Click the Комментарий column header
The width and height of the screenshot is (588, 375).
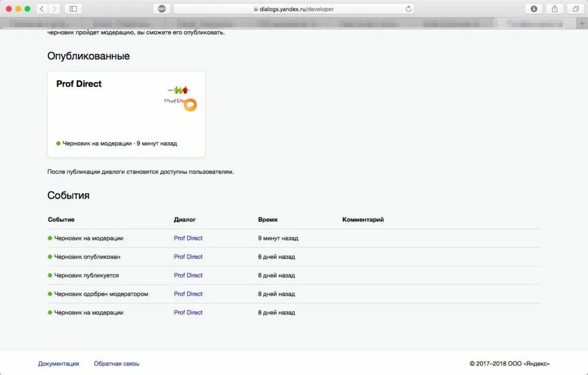(363, 219)
